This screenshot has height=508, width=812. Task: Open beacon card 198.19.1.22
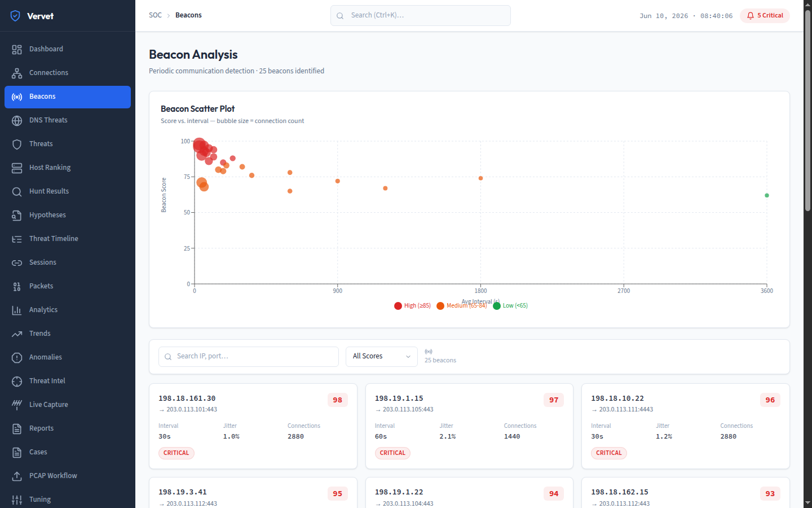[469, 493]
